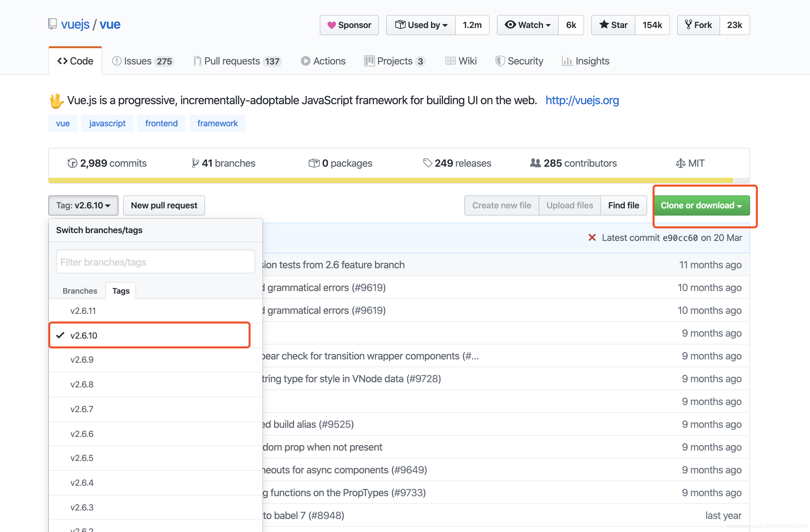Open the Wiki tab
This screenshot has height=532, width=810.
[461, 61]
